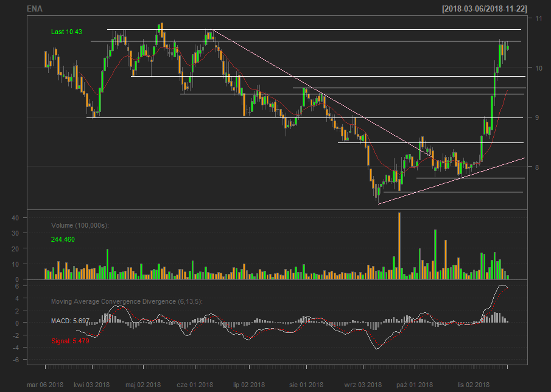The width and height of the screenshot is (551, 392).
Task: Click the volume axis label 20
Action: tap(15, 248)
